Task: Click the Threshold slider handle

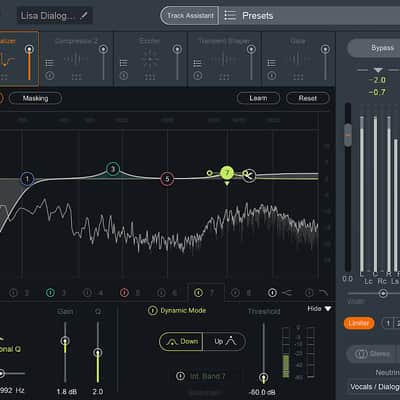Action: pos(263,378)
